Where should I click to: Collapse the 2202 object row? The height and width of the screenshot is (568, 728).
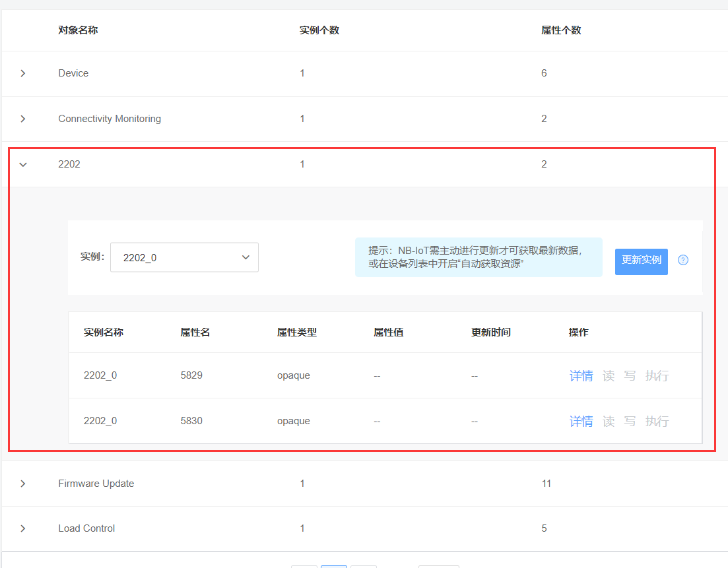(23, 164)
